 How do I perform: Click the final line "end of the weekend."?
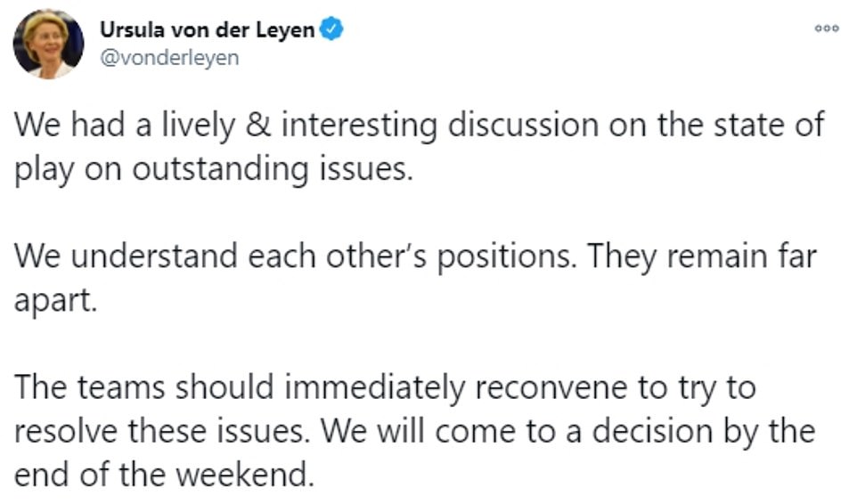click(165, 475)
